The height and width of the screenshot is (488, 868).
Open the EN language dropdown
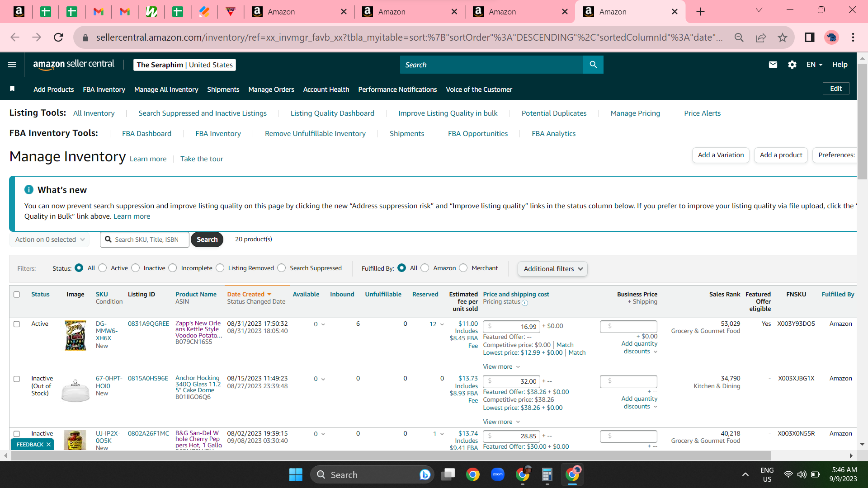pyautogui.click(x=814, y=65)
